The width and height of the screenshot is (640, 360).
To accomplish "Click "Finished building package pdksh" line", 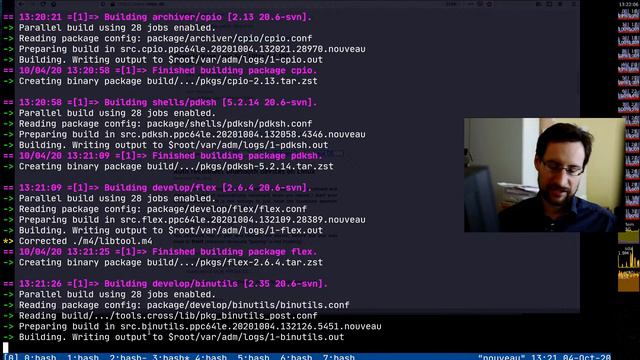I will click(162, 156).
